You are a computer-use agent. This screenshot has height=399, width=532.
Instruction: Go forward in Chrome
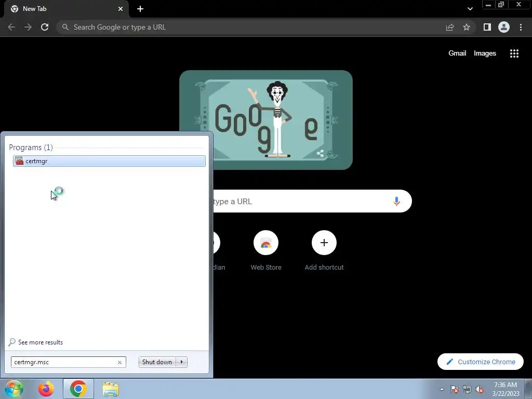pyautogui.click(x=28, y=27)
